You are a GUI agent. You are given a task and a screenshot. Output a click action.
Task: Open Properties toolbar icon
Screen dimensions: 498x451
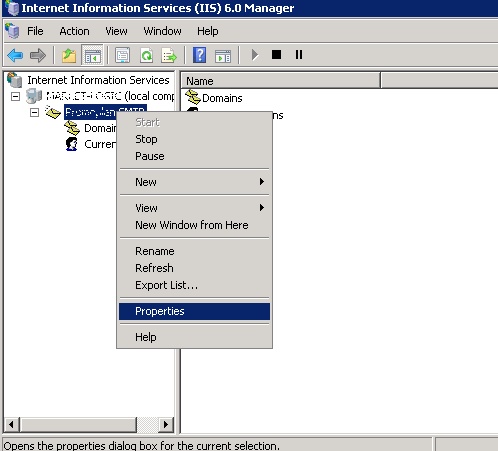coord(123,55)
